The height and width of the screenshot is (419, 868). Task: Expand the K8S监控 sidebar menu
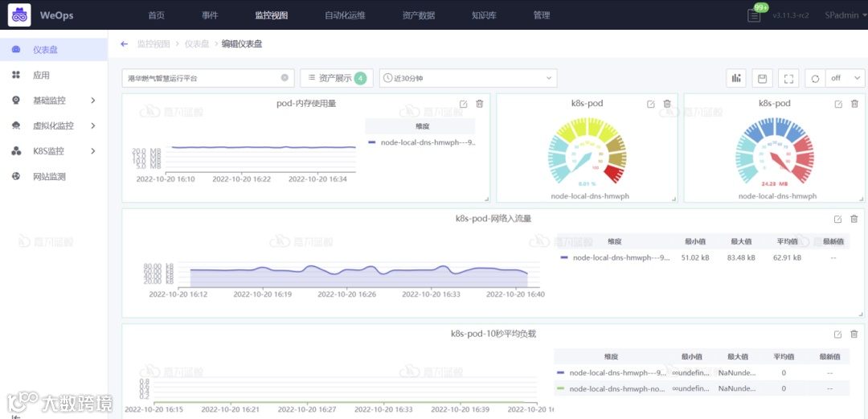[54, 150]
